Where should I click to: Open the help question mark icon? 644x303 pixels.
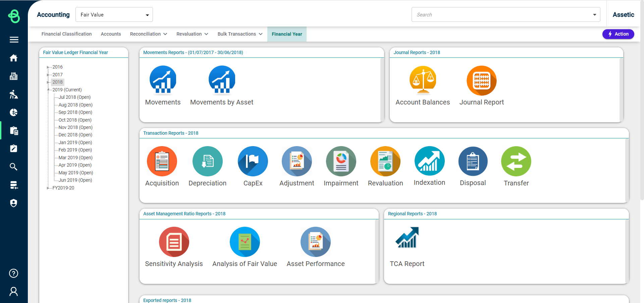coord(14,273)
